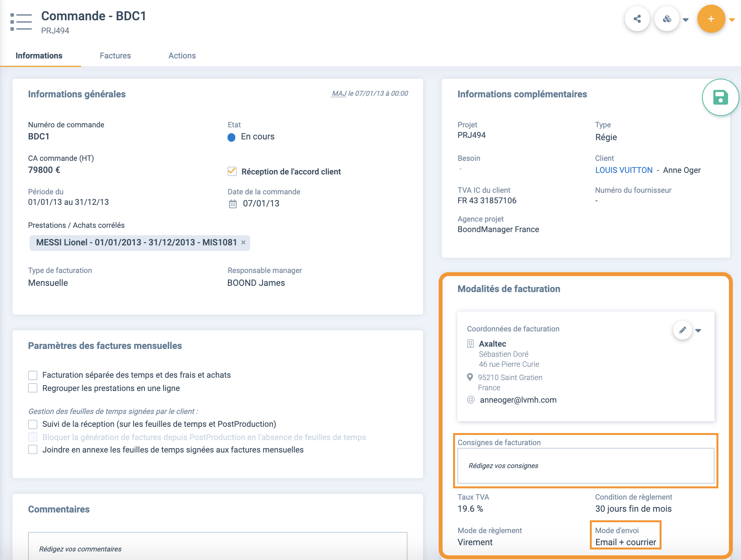The height and width of the screenshot is (560, 741).
Task: Click the Consignes de facturation text field
Action: 586,466
